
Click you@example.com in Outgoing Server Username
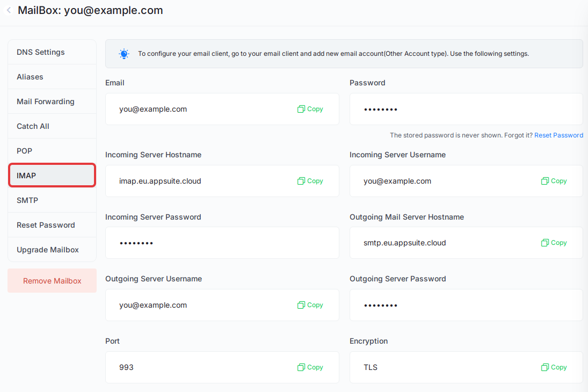coord(153,305)
